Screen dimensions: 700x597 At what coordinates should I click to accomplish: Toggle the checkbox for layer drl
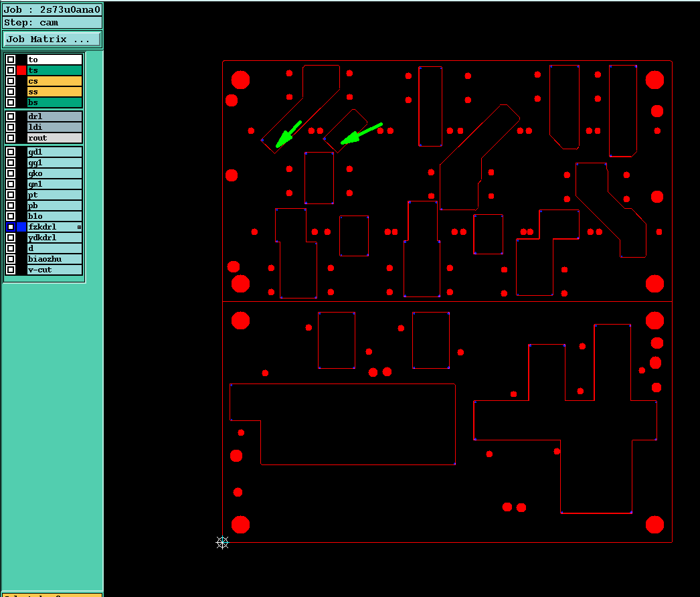(11, 116)
